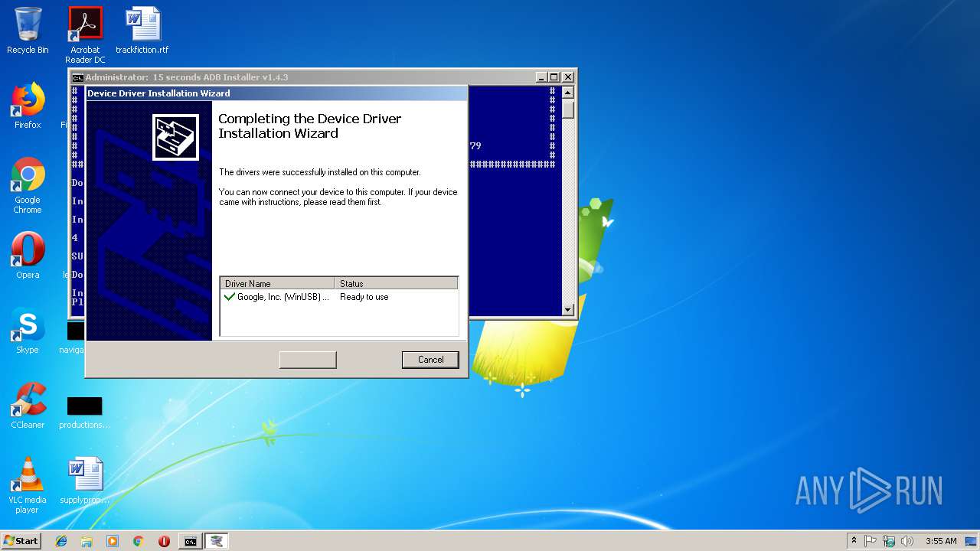The width and height of the screenshot is (980, 551).
Task: Open the Recycle Bin desktop icon
Action: 28,31
